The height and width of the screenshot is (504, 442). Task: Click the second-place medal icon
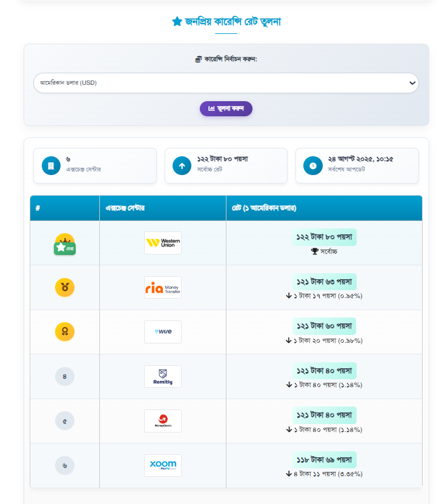pyautogui.click(x=65, y=287)
